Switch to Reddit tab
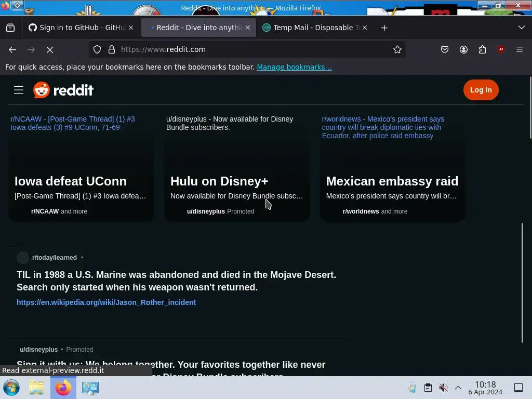 (x=198, y=28)
